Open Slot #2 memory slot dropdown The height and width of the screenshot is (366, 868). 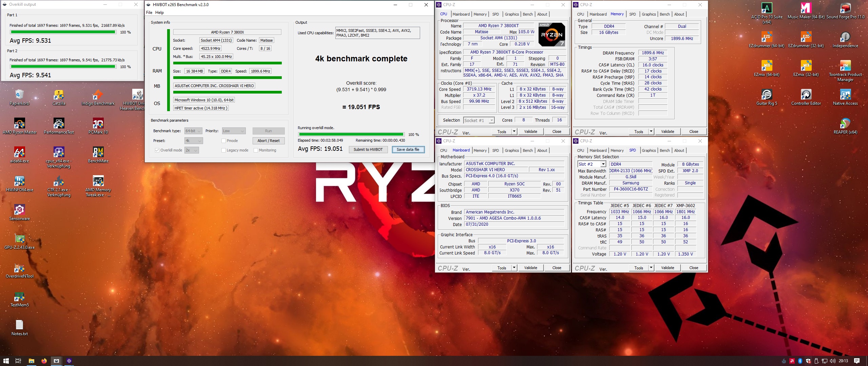[592, 164]
